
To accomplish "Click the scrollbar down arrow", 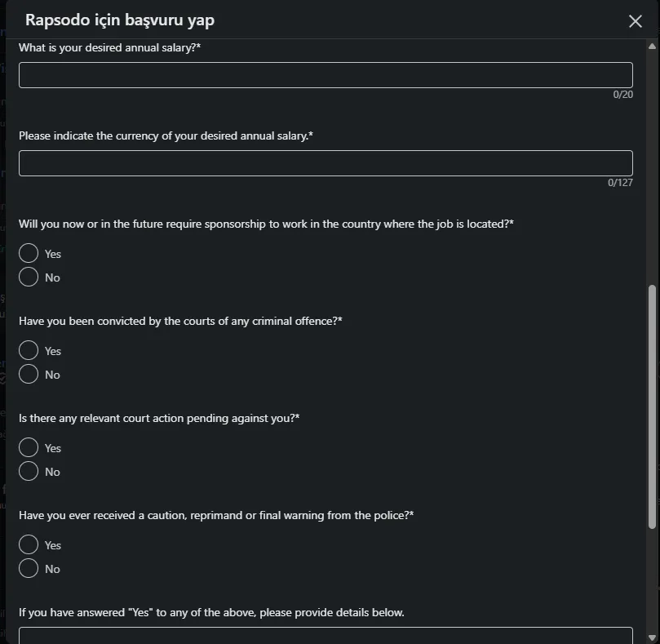I will (652, 637).
